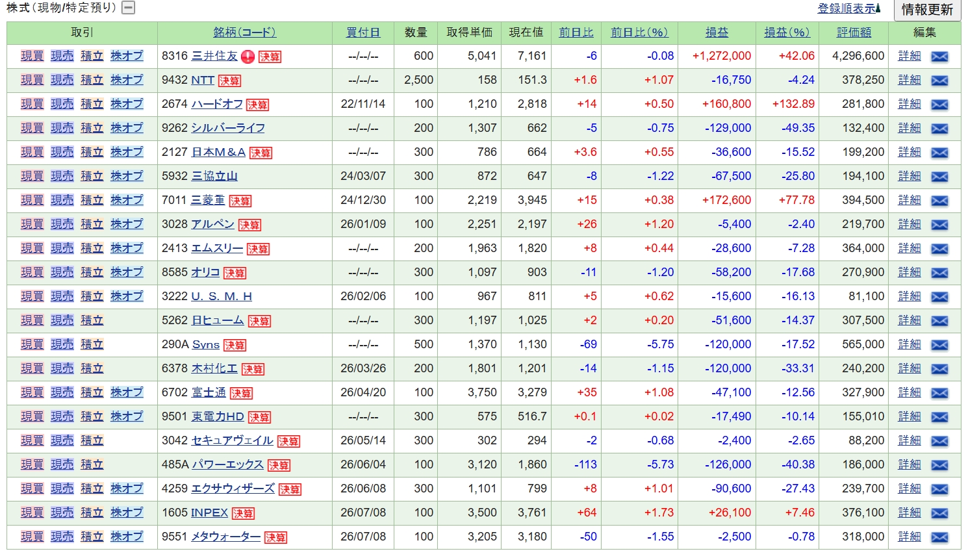Viewport: 968px width, 560px height.
Task: Click the mail icon for セキュアヴェイル
Action: 939,441
